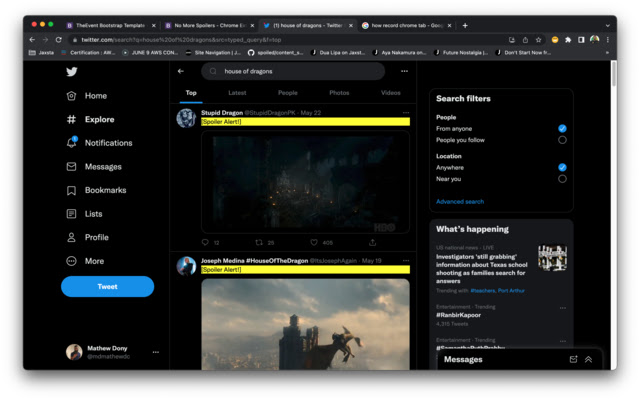Open Chrome profile avatar in toolbar

point(595,40)
